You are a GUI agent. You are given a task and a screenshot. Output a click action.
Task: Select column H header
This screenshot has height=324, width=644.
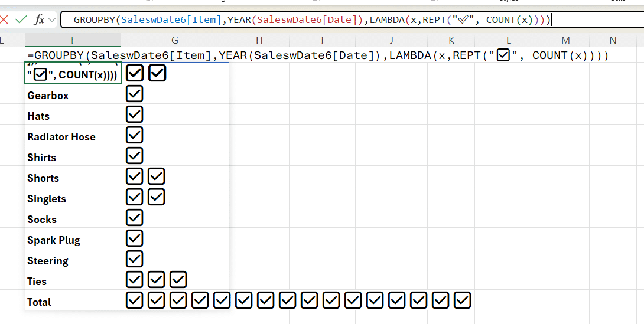[259, 40]
